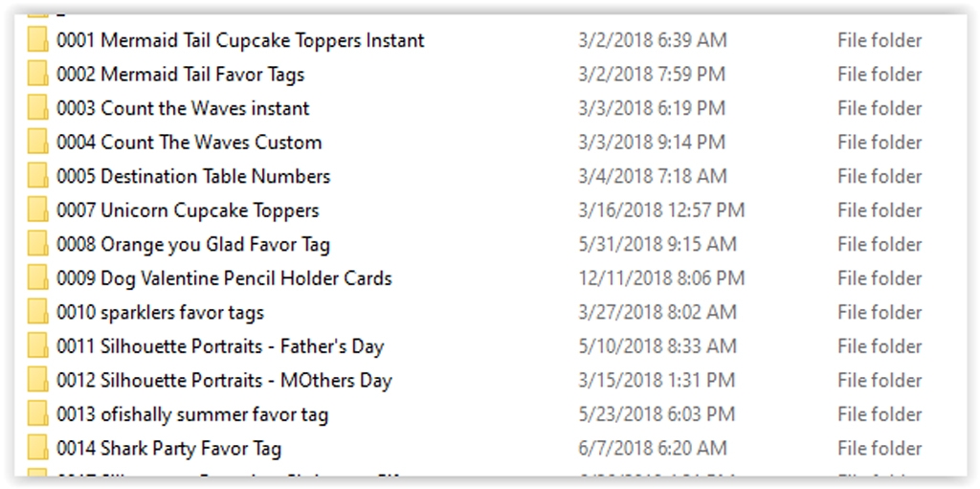The image size is (980, 489).
Task: Click the 3/16/2018 12:57 PM date entry
Action: tap(661, 211)
